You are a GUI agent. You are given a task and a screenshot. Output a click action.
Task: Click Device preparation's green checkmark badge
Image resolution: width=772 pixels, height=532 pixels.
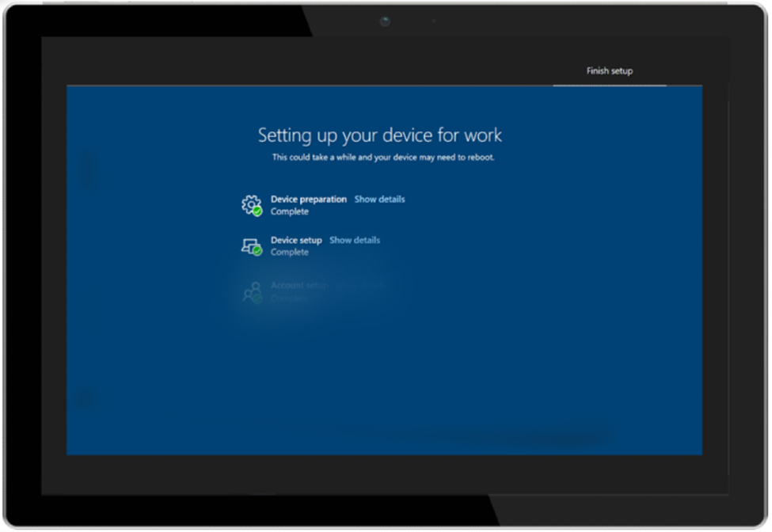pos(257,211)
